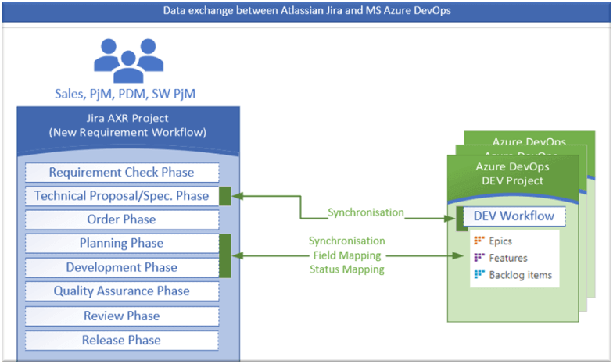Click the diagram title bar text
This screenshot has width=613, height=364.
coord(306,11)
